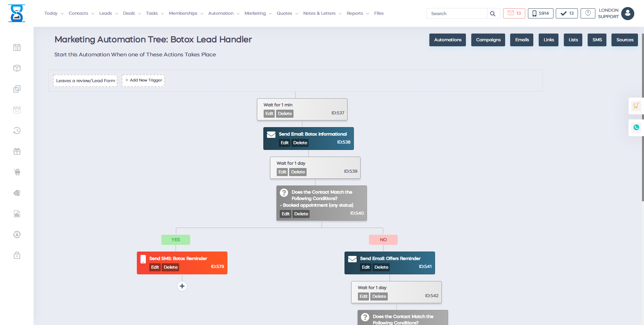Open the green WhatsApp icon on the right edge
This screenshot has height=325, width=644.
pyautogui.click(x=636, y=127)
